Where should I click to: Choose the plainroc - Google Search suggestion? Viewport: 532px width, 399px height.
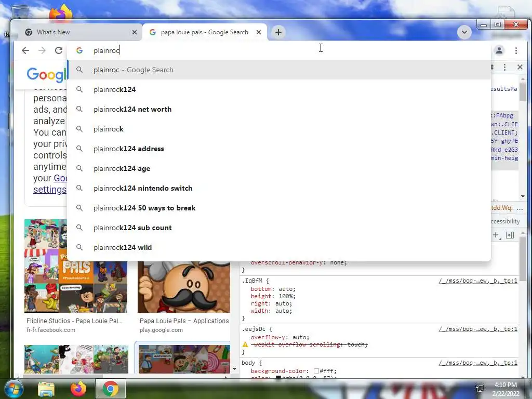pos(279,70)
